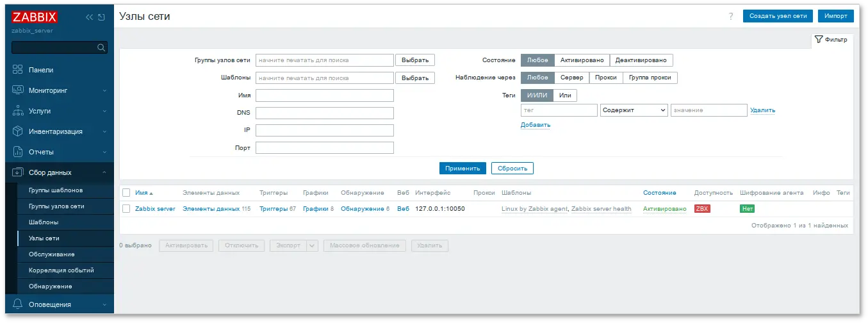Open the Экспорт dropdown arrow
This screenshot has width=868, height=323.
313,245
